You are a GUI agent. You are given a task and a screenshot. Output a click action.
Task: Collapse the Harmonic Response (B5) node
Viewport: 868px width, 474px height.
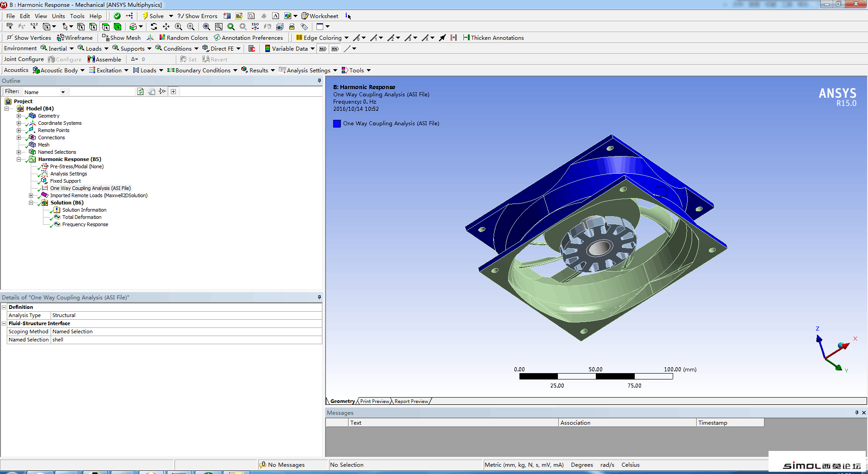coord(19,159)
